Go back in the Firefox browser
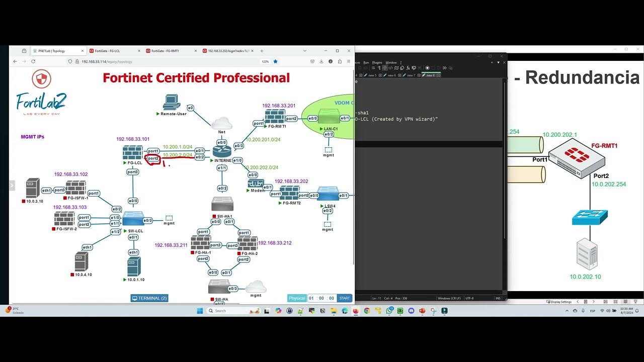 pyautogui.click(x=15, y=61)
